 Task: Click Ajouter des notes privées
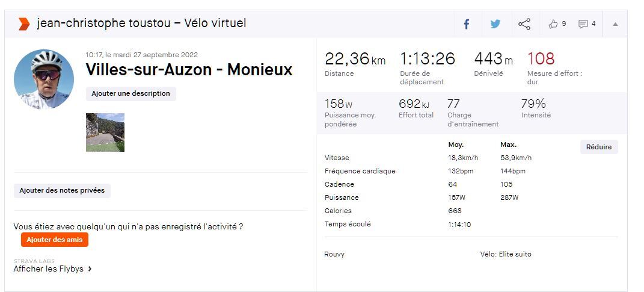pyautogui.click(x=62, y=191)
